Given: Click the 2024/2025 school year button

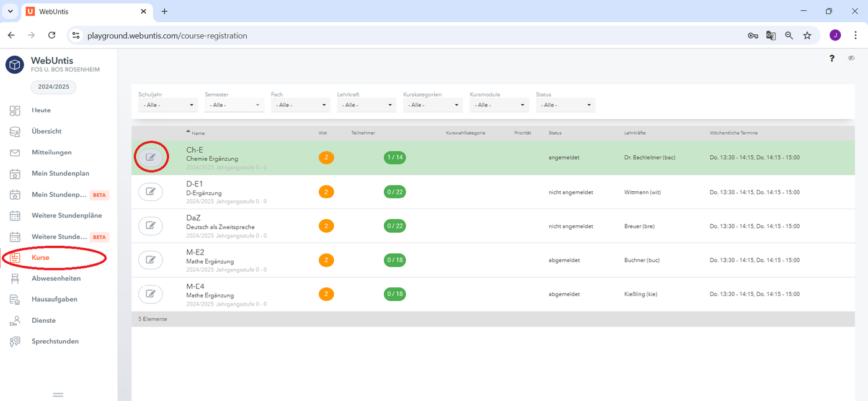Looking at the screenshot, I should click(53, 87).
